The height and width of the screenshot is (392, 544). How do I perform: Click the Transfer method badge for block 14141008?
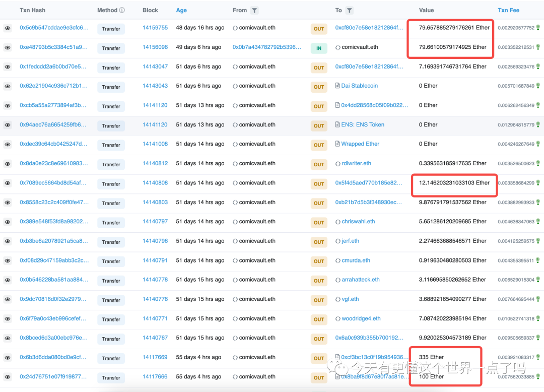point(111,145)
